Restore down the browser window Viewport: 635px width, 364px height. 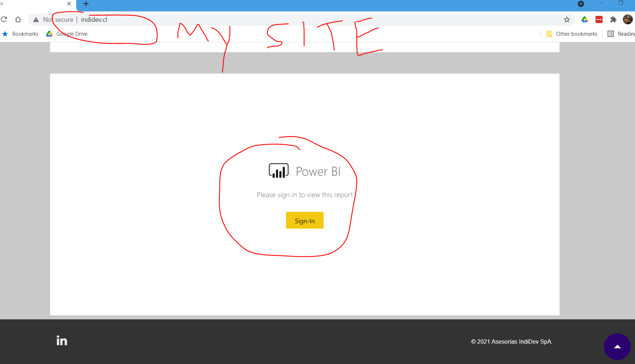pos(621,3)
